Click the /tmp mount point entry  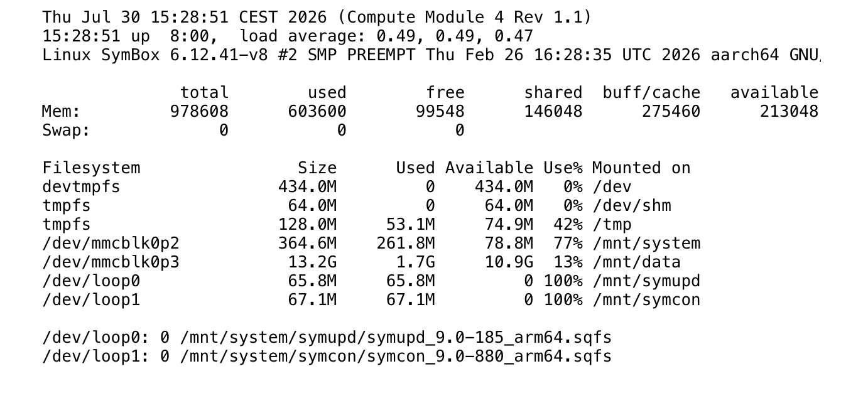[x=612, y=225]
